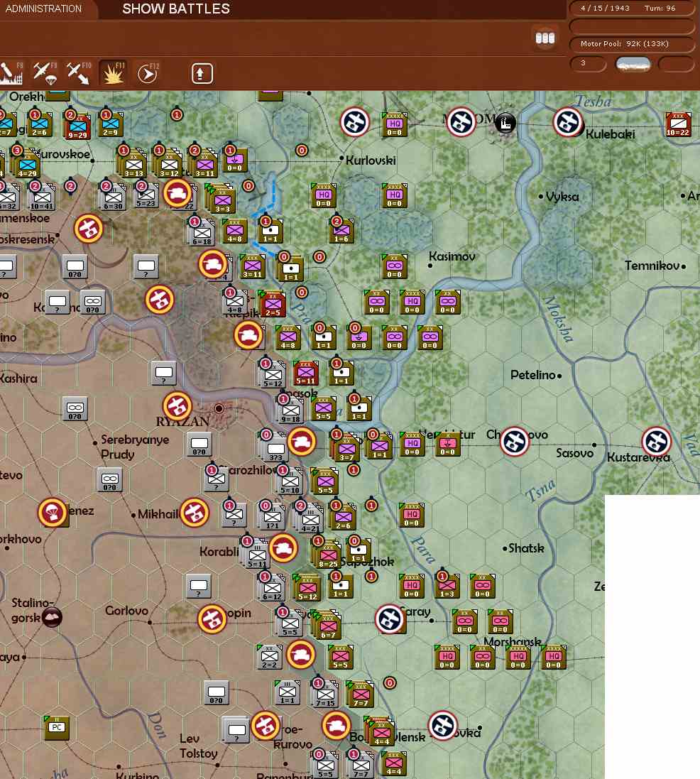700x779 pixels.
Task: Click the 4/15/1943 date display
Action: pos(605,8)
